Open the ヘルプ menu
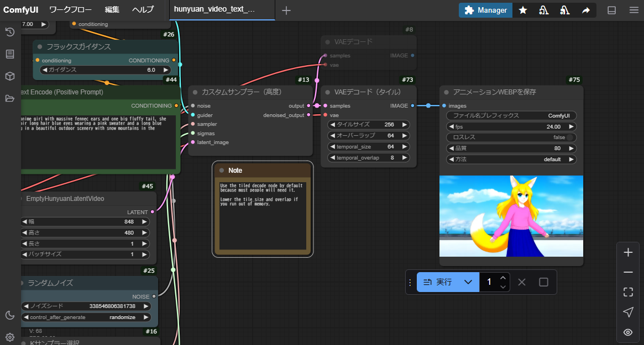Viewport: 644px width, 345px height. point(143,10)
